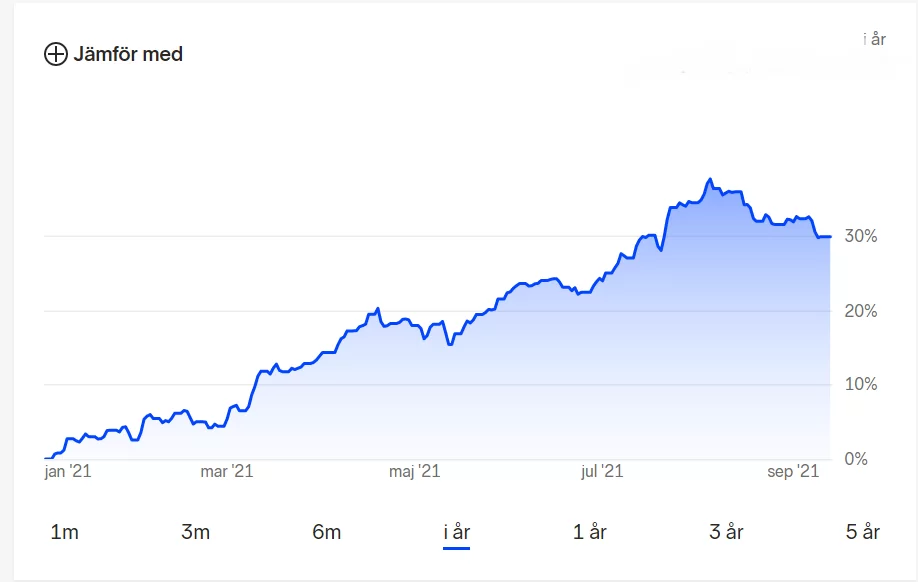
Task: Select the 5 år period tab
Action: (x=862, y=532)
